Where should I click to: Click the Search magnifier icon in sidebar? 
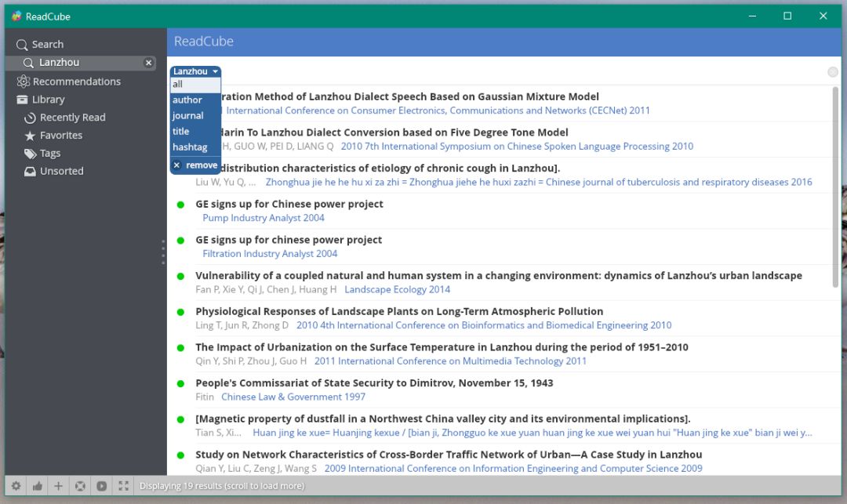coord(22,45)
